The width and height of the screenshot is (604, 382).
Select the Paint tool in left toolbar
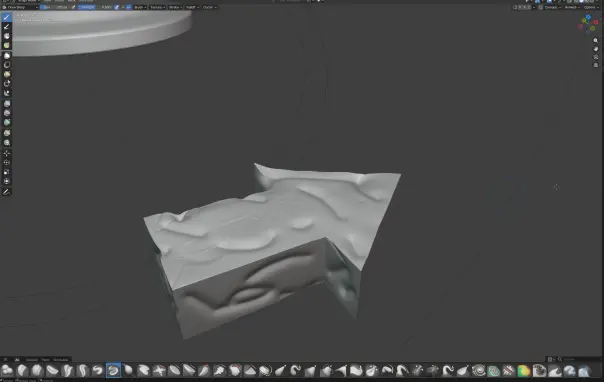click(7, 26)
